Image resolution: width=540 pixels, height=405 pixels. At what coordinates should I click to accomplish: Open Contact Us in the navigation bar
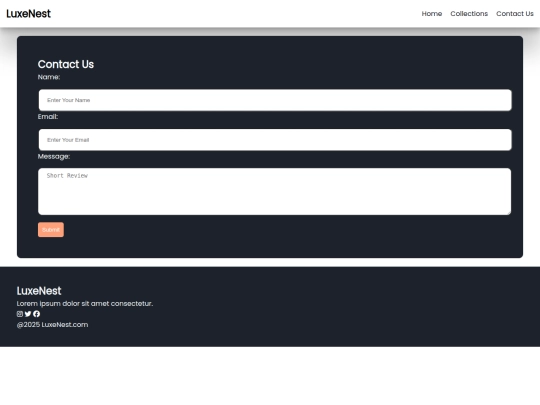point(515,14)
